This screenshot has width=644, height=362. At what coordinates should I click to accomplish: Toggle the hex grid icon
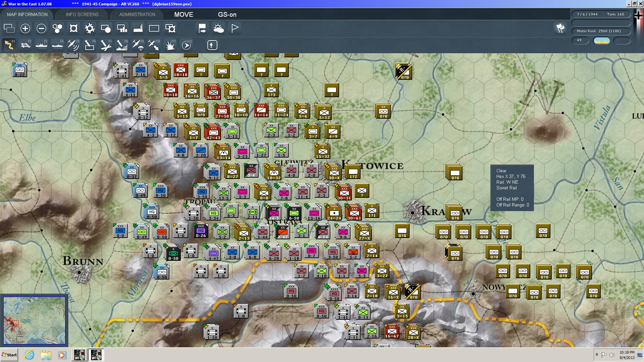pos(57,28)
